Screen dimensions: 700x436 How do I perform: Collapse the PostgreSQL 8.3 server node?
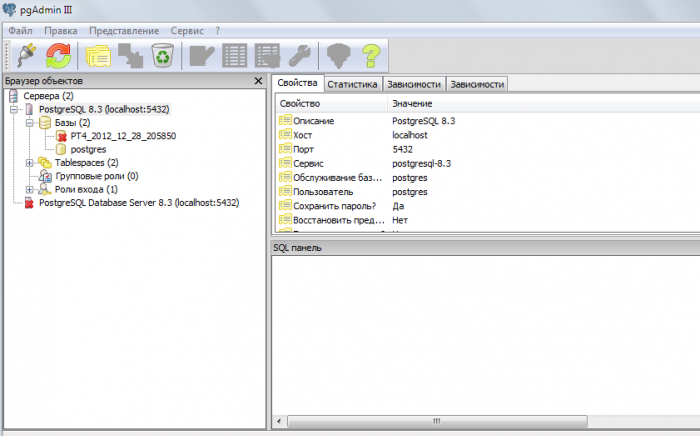13,109
